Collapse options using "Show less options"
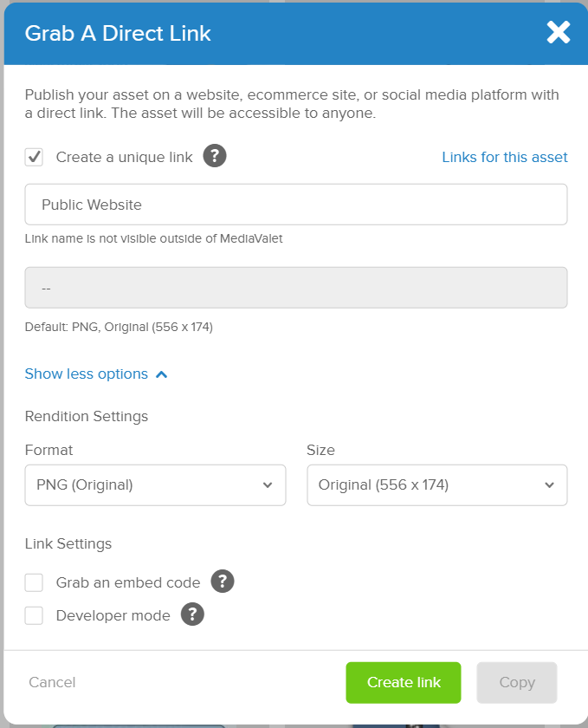This screenshot has height=728, width=588. tap(86, 374)
